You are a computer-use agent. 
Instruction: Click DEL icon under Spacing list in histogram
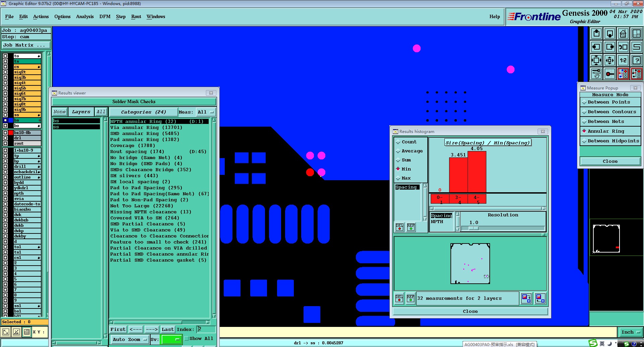pos(399,227)
